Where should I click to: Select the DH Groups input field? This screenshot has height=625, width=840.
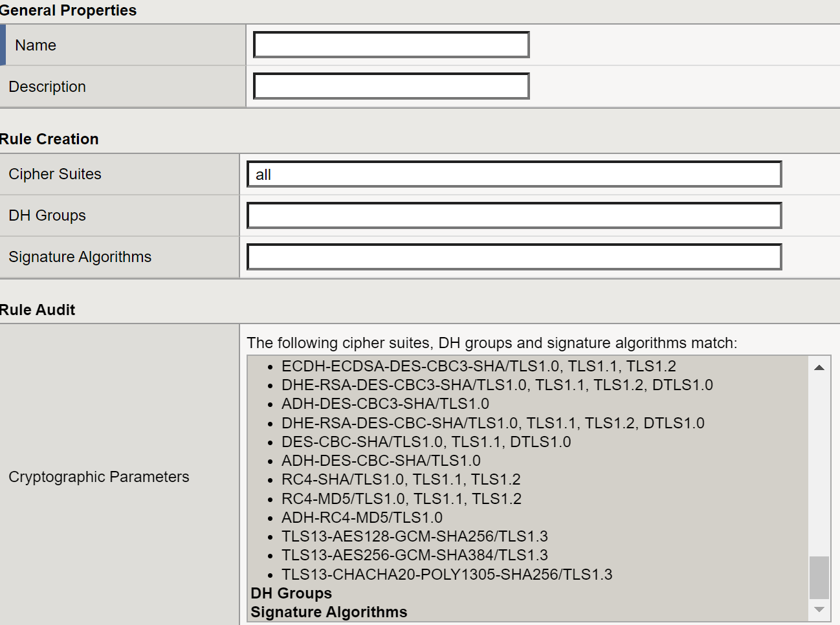click(514, 216)
